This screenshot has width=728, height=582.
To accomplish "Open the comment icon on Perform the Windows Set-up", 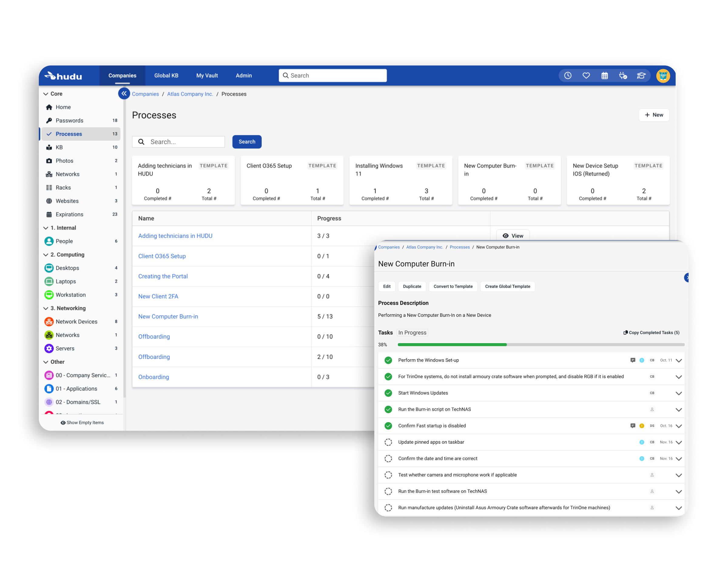I will pos(633,360).
